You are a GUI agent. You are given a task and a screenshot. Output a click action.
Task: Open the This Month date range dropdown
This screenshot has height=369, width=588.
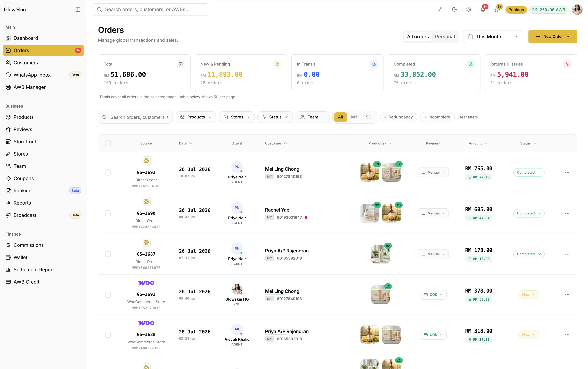click(x=493, y=37)
